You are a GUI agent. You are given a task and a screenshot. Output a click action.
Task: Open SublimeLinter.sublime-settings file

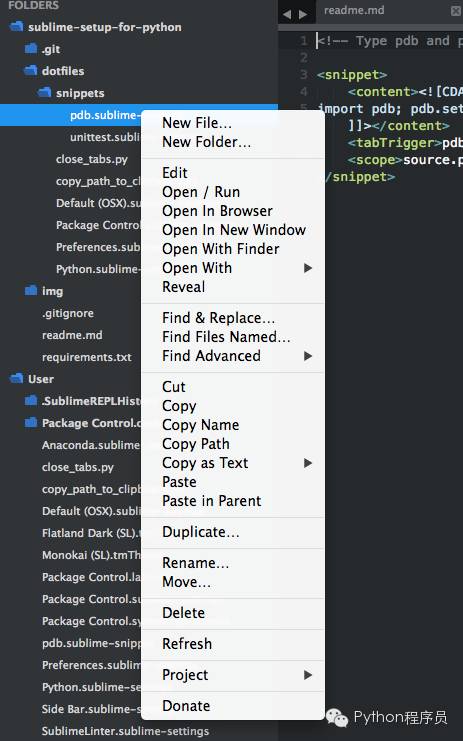(x=125, y=731)
